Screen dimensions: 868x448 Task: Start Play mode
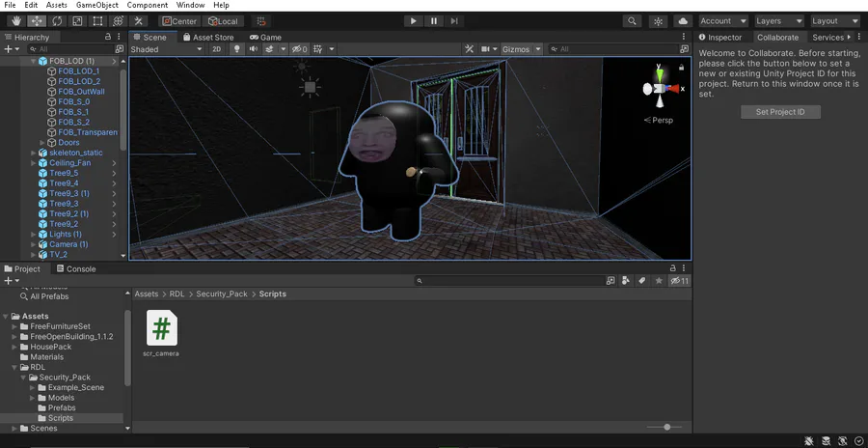click(x=413, y=21)
